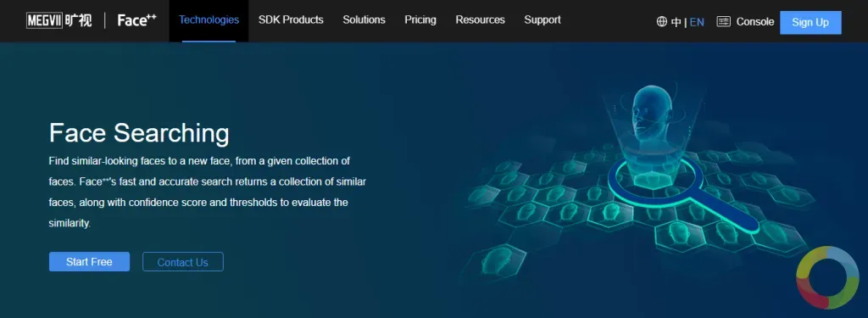
Task: Click the Face++ logo
Action: 136,21
